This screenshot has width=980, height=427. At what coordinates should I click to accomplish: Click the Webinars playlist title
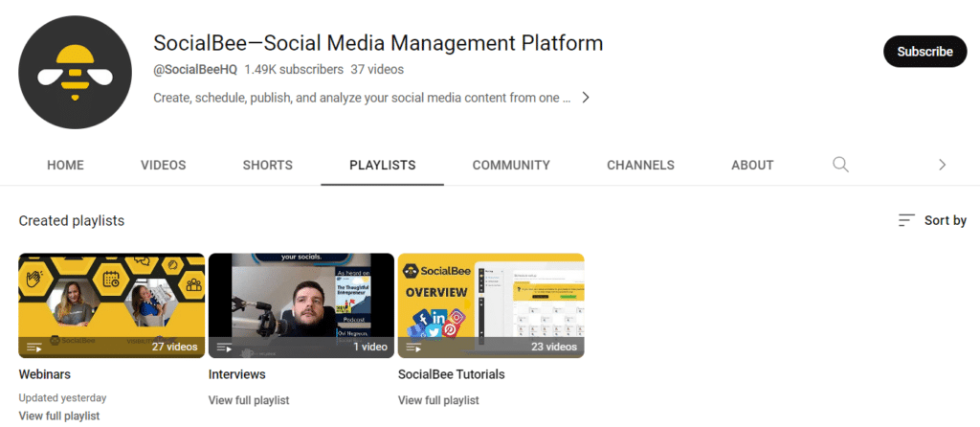tap(44, 374)
